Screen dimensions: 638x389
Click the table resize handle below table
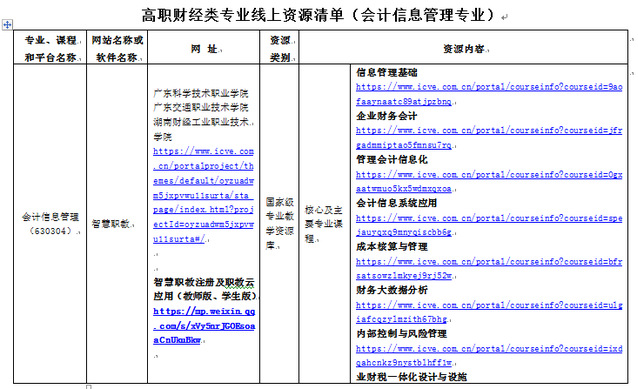point(89,387)
